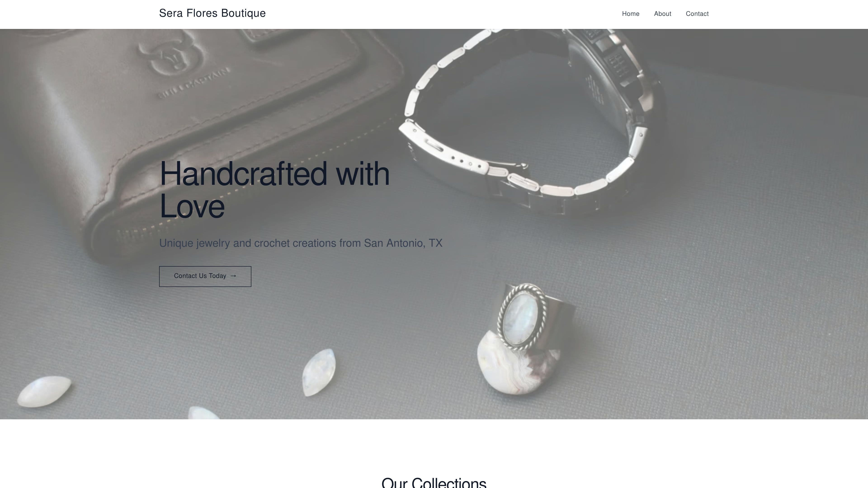This screenshot has height=488, width=868.
Task: Click the Contact Us Today button
Action: click(205, 277)
